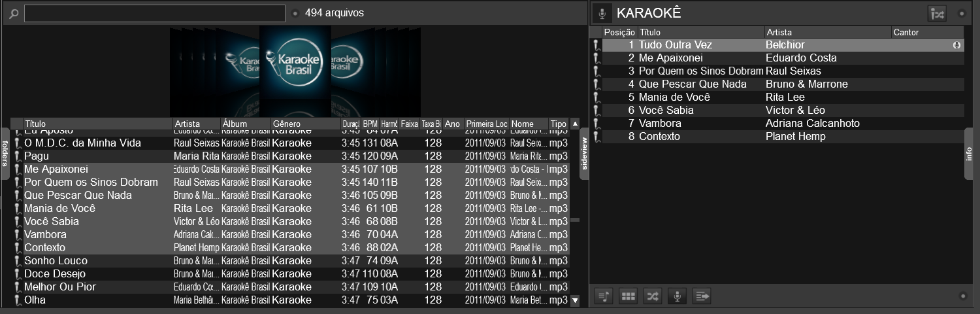Screen dimensions: 980x314
Task: Open the search options dot button
Action: [x=295, y=13]
